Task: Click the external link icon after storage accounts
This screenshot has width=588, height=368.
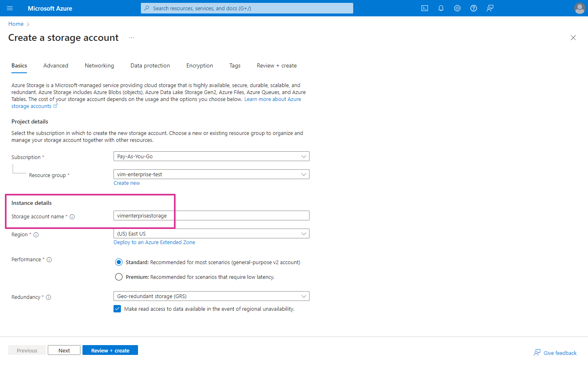Action: tap(56, 106)
